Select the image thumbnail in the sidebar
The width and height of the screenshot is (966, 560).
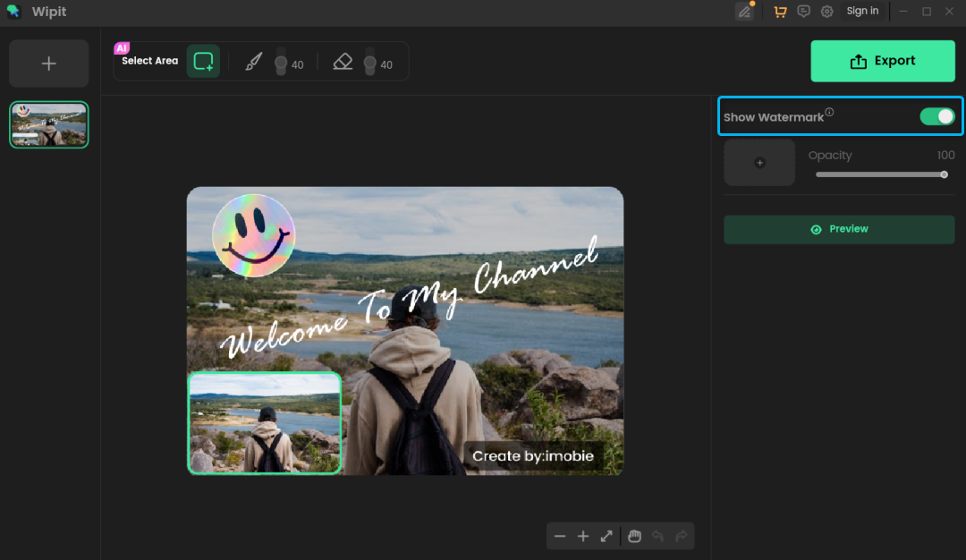pyautogui.click(x=48, y=124)
